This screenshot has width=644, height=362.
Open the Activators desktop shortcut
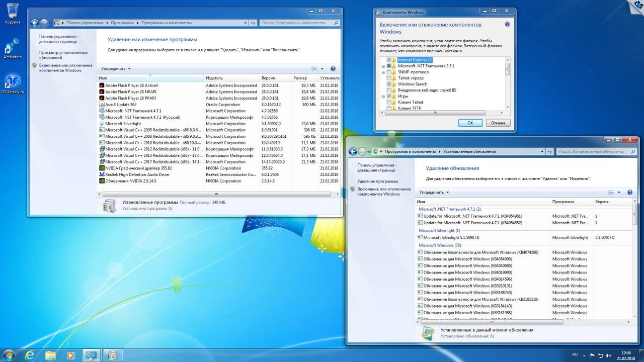pyautogui.click(x=13, y=49)
